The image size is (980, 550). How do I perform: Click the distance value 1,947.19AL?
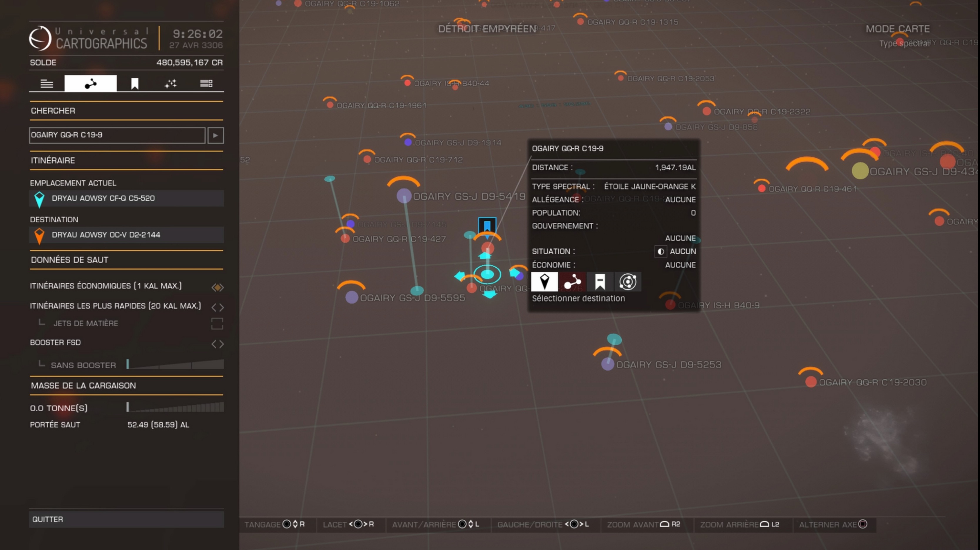675,167
